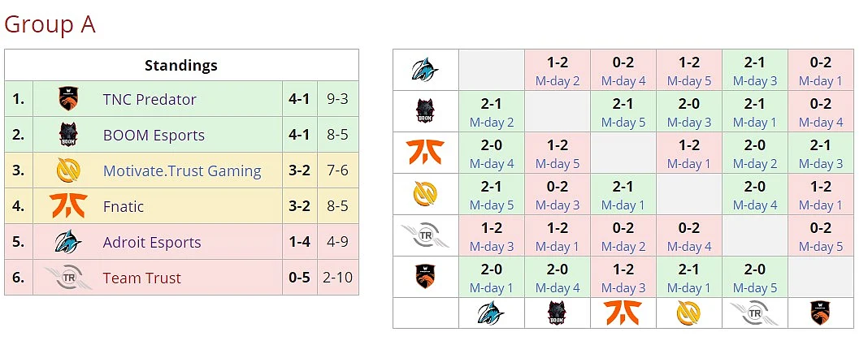Click the Motivate.Trust Gaming logo in standings
Viewport: 868px width, 345px height.
click(x=68, y=170)
